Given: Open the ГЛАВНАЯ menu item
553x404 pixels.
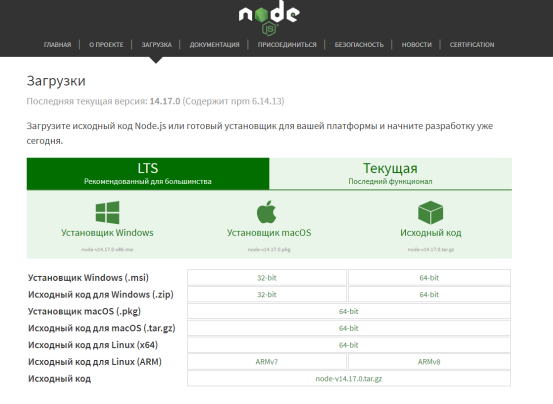Looking at the screenshot, I should pos(57,45).
